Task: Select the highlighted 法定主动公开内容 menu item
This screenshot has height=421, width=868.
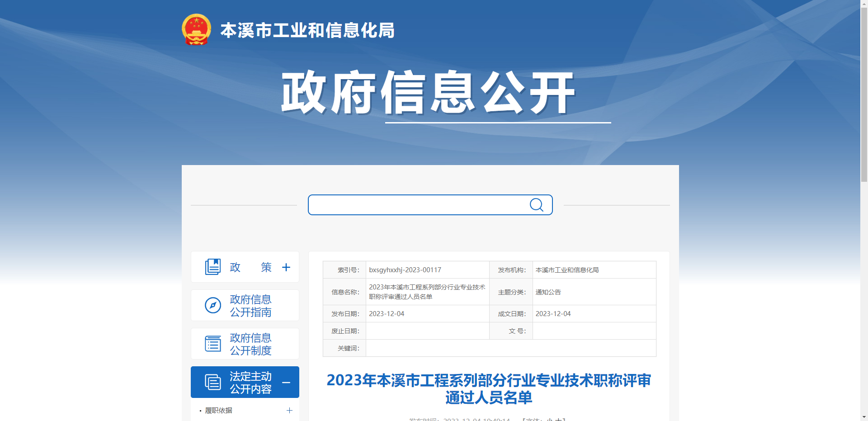Action: click(x=250, y=382)
